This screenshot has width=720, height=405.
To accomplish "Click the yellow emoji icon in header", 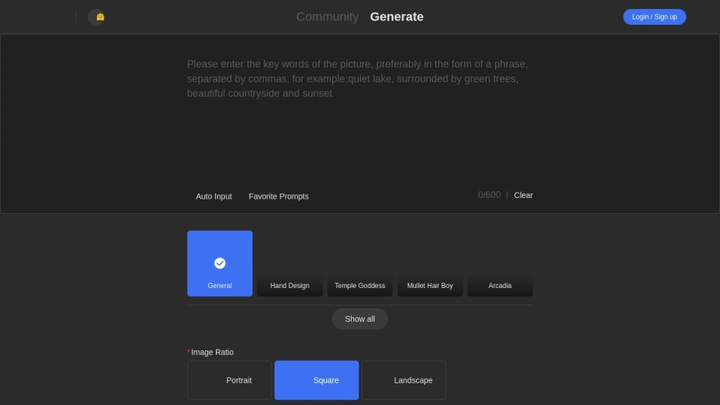I will tap(100, 17).
